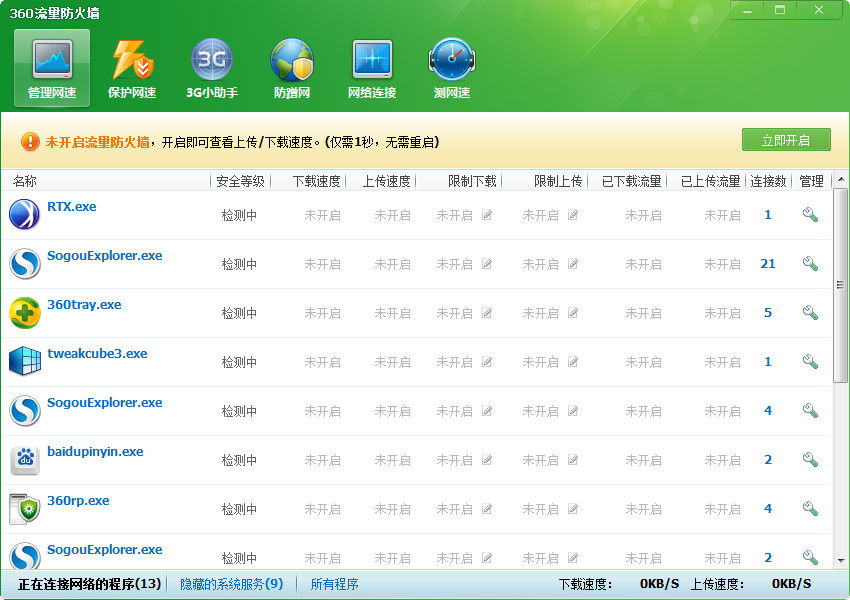Click the RTX.exe program icon

[24, 214]
